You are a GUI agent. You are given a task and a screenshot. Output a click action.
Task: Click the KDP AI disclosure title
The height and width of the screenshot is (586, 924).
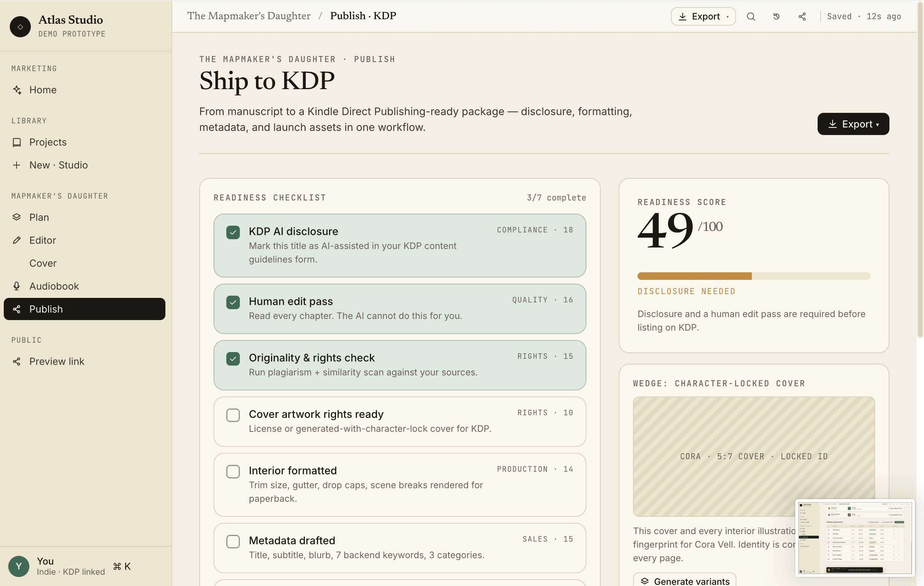coord(294,231)
